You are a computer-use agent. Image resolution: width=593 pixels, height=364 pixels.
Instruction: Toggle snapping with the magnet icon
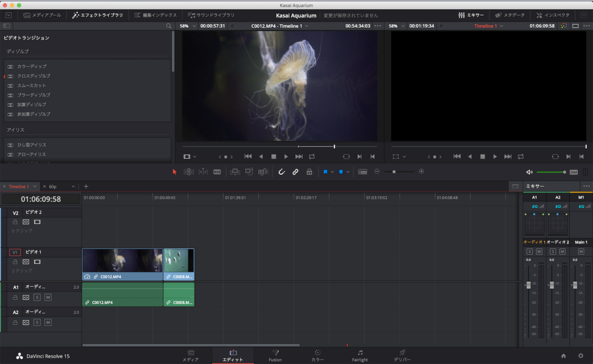pos(281,171)
